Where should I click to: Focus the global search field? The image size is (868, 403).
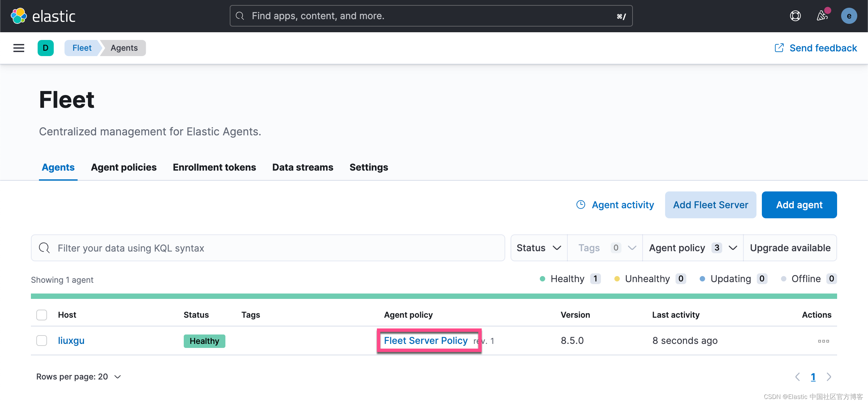[431, 16]
